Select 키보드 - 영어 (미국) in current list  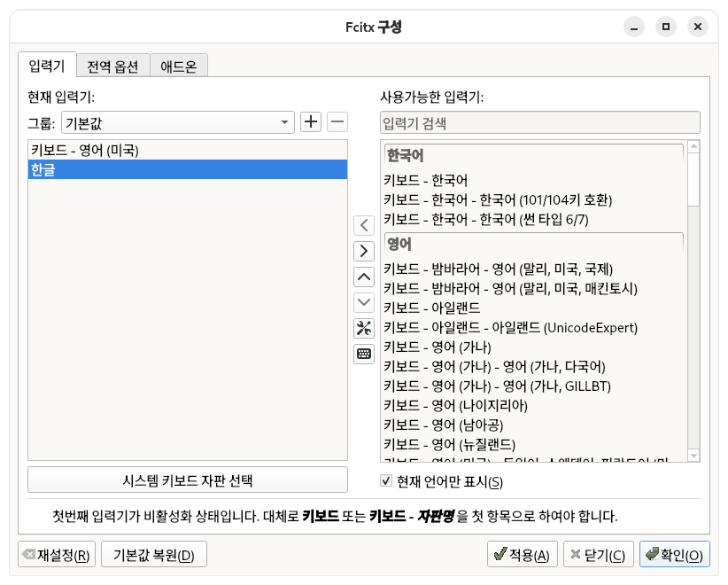[x=188, y=150]
